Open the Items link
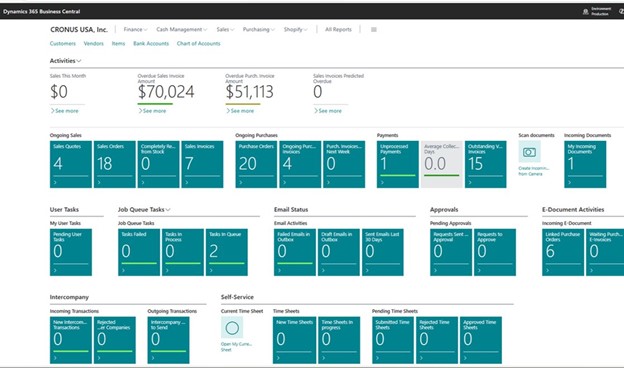 118,43
